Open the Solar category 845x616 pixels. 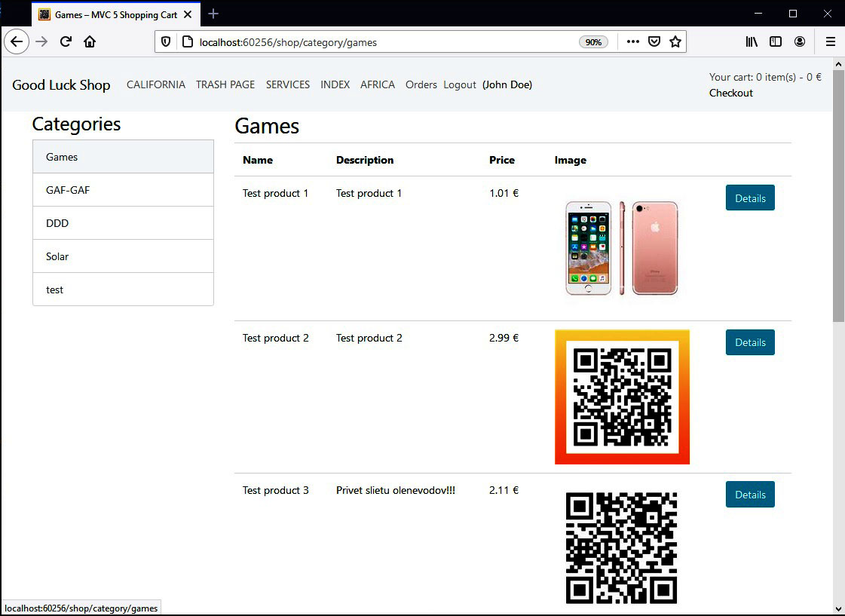point(124,256)
